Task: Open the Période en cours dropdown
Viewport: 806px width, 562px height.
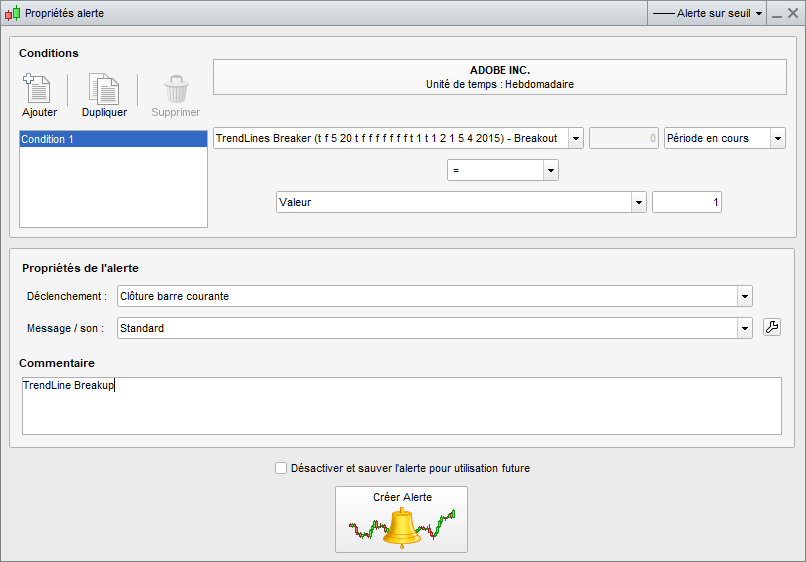Action: 778,138
